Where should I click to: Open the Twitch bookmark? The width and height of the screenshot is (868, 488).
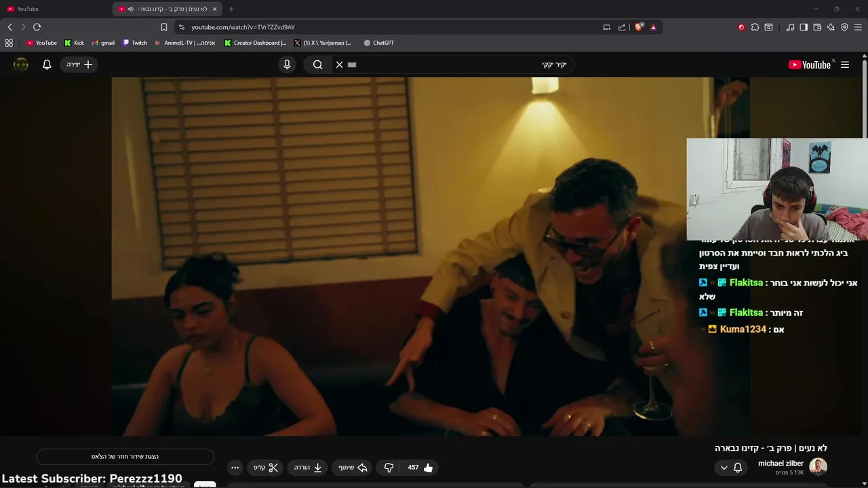pos(134,43)
